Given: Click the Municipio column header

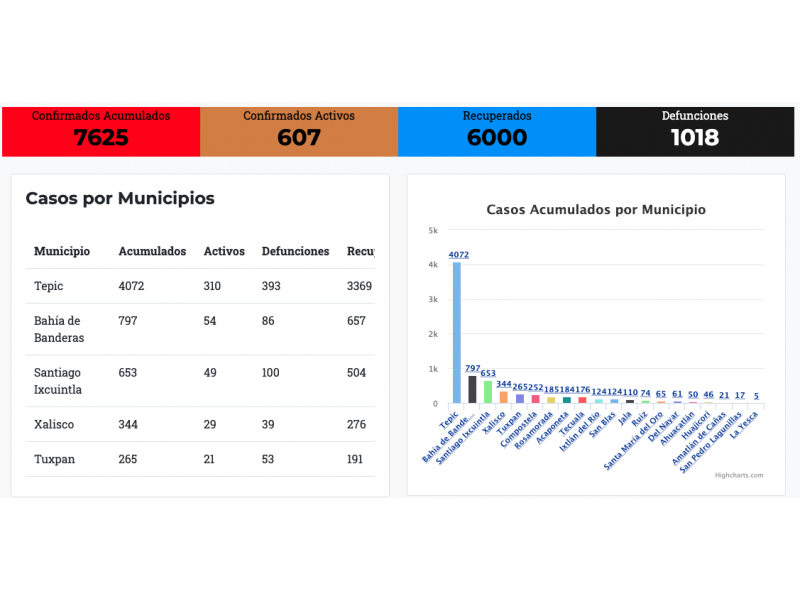Looking at the screenshot, I should point(62,251).
